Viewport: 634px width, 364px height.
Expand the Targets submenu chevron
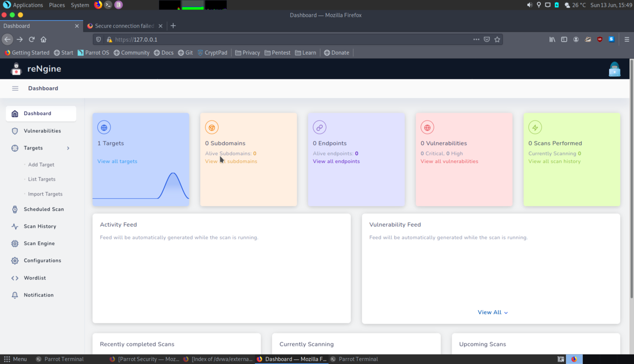(68, 148)
